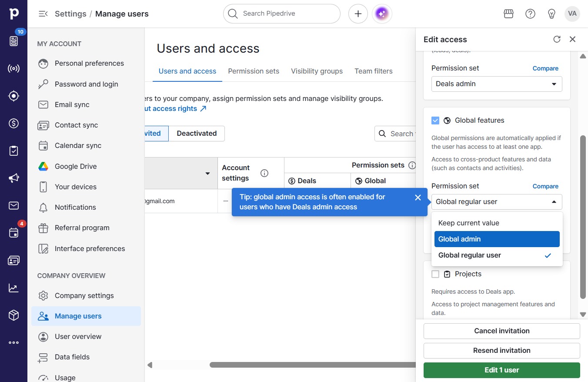Switch to Users and access tab
The width and height of the screenshot is (588, 382).
pyautogui.click(x=187, y=71)
